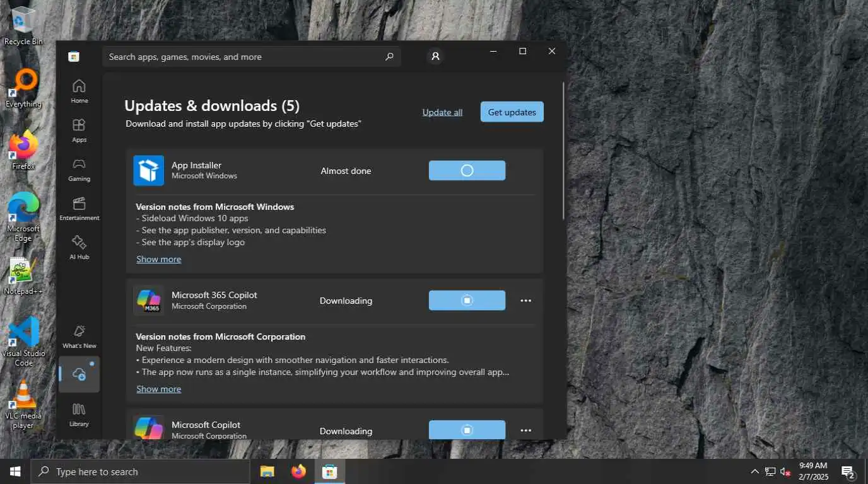Open Firefox from the taskbar
Viewport: 868px width, 484px height.
298,471
